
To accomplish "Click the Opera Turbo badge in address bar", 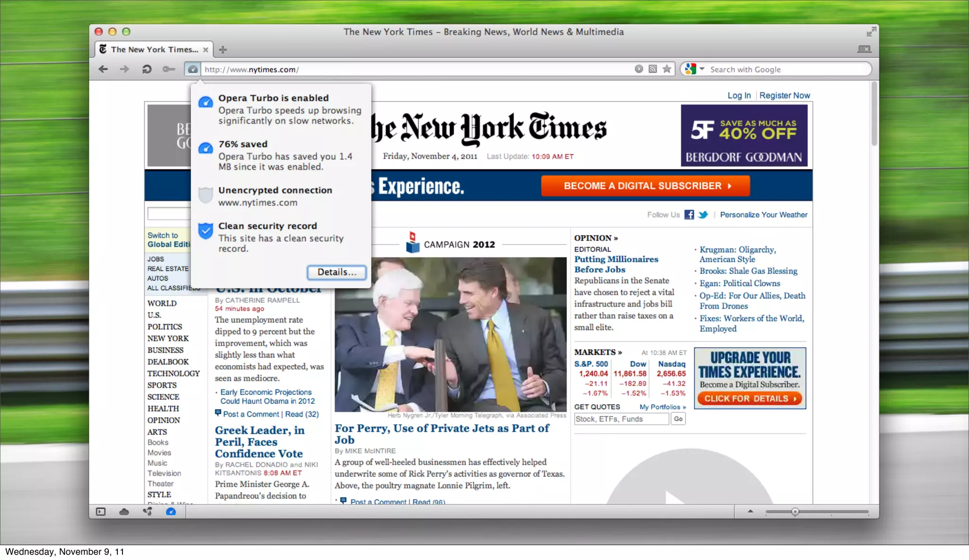I will [x=193, y=70].
